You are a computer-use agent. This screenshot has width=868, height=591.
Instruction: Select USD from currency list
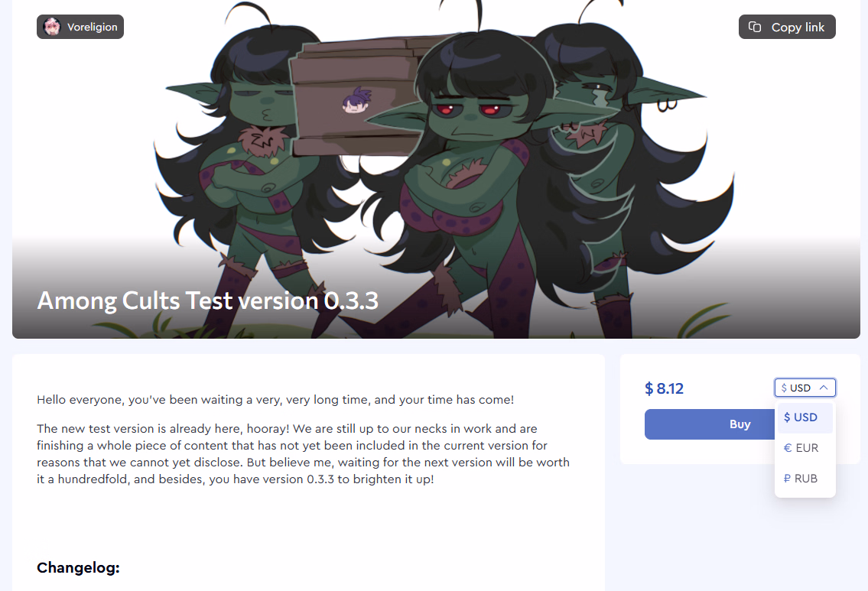[805, 417]
